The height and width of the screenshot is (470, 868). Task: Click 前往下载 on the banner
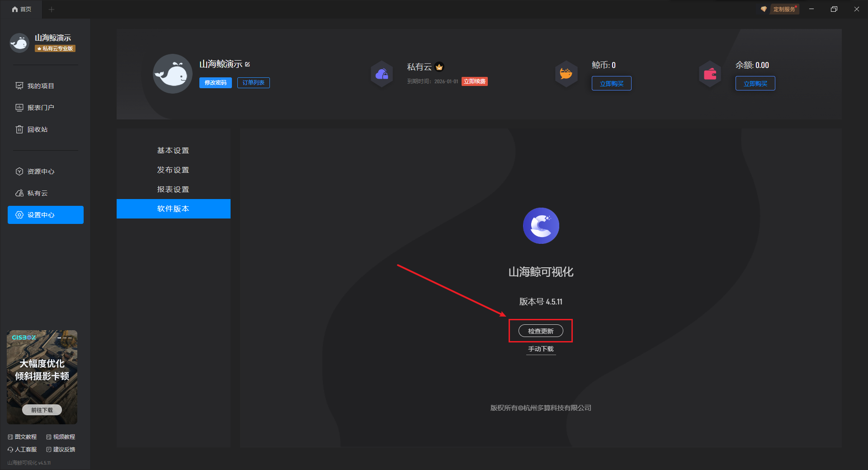(x=42, y=410)
